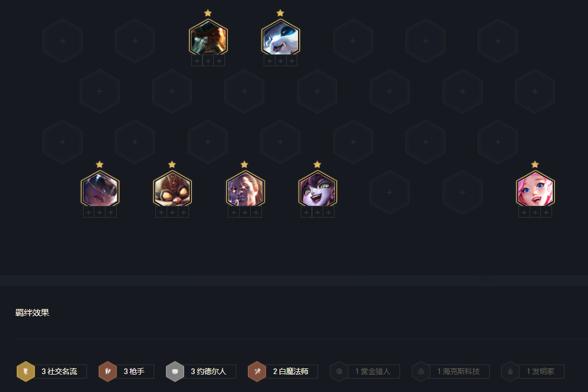Click the Seraphine champion hexagon
Viewport: 588px width, 392px height.
pyautogui.click(x=535, y=188)
